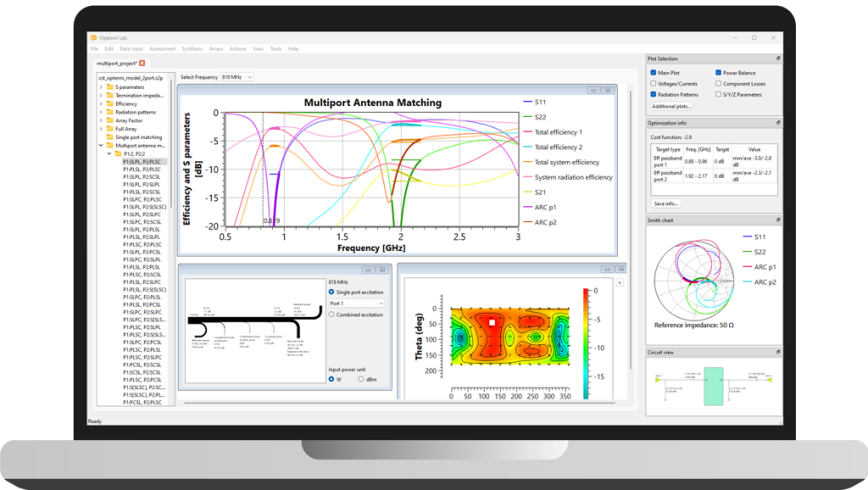Viewport: 868px width, 490px height.
Task: Open the Synthesis menu
Action: click(192, 48)
